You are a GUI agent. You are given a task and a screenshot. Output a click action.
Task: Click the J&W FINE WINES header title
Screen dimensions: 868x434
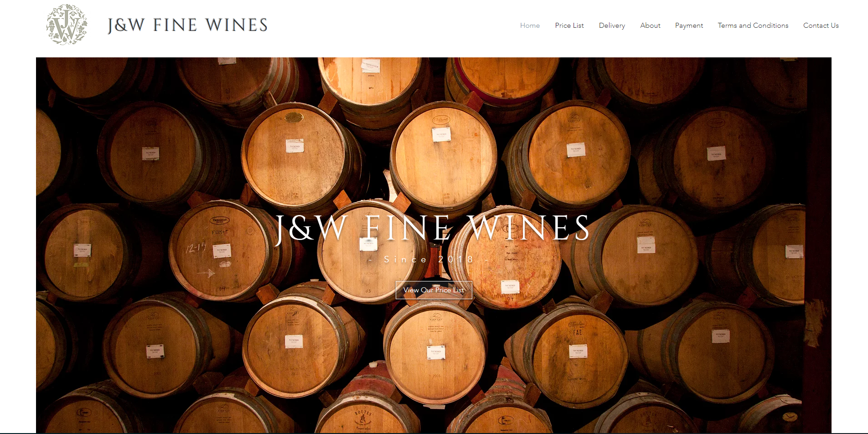188,25
